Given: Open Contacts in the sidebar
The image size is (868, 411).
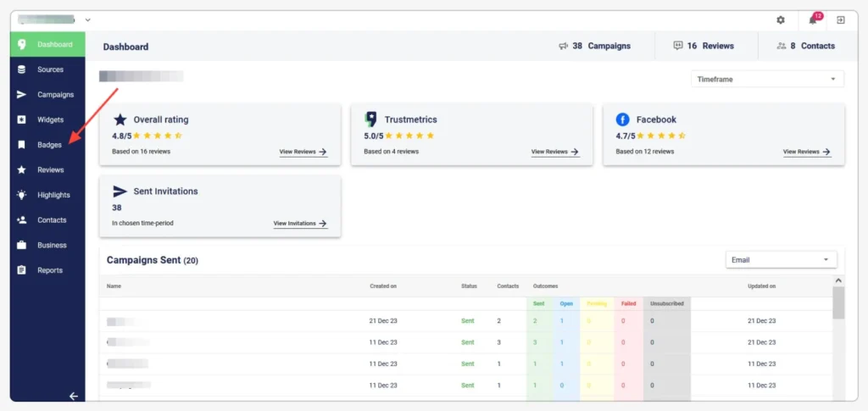Looking at the screenshot, I should click(47, 220).
